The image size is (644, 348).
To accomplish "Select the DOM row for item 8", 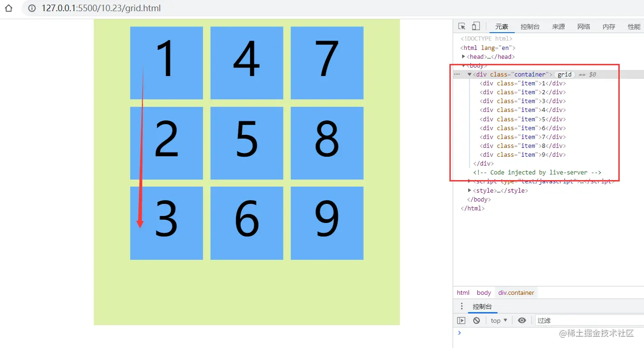I will 523,146.
